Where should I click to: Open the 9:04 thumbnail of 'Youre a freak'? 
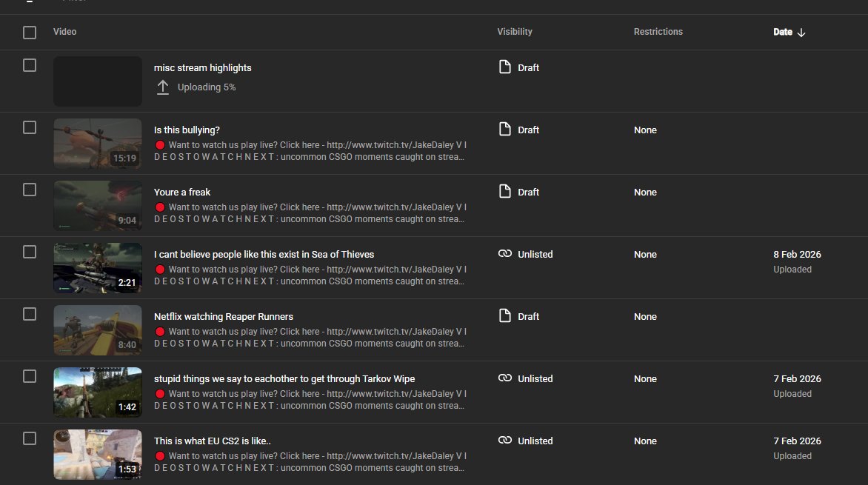coord(98,205)
